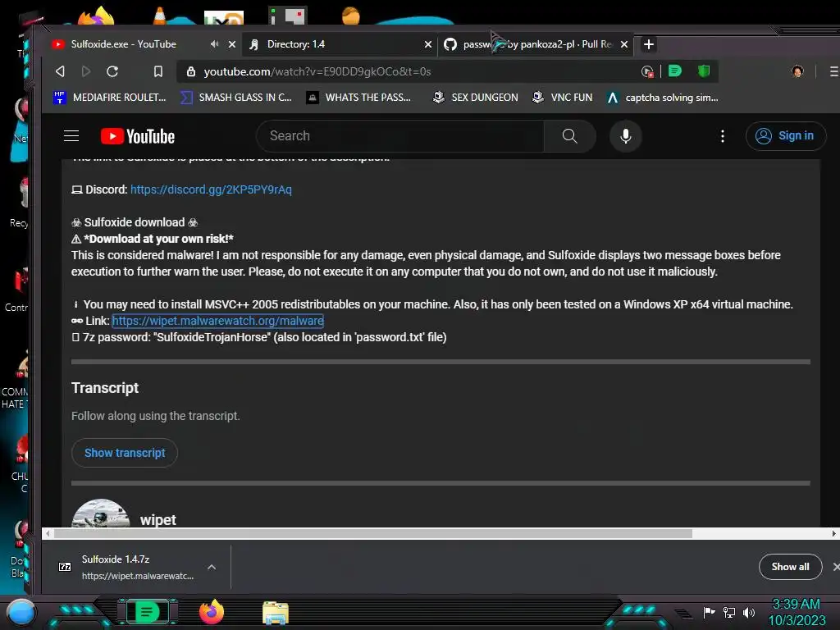This screenshot has height=630, width=840.
Task: Open the browser hamburger menu
Action: pos(833,71)
